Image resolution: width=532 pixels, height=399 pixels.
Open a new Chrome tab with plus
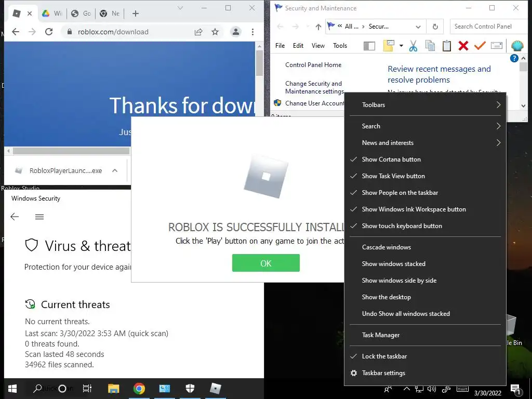[x=136, y=13]
